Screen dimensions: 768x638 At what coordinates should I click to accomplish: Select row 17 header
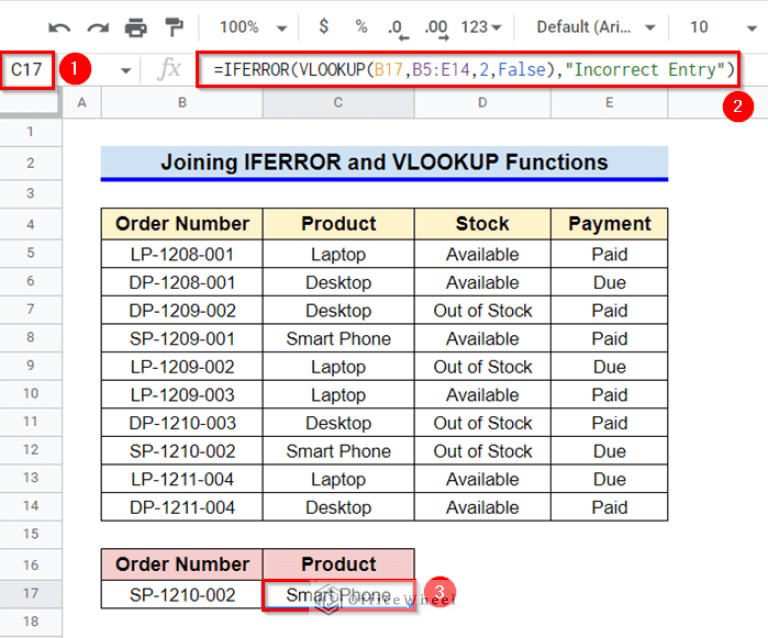(x=30, y=595)
